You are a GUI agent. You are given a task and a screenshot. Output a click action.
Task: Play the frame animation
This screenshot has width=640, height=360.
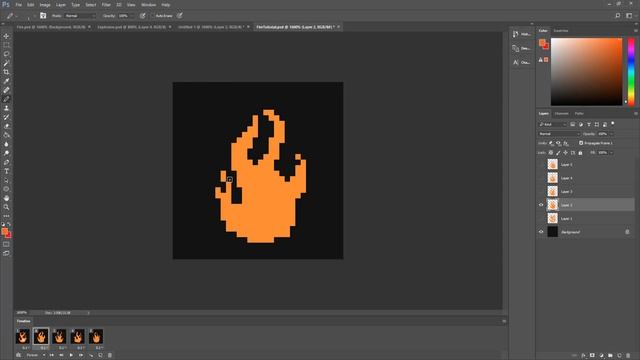pos(71,355)
